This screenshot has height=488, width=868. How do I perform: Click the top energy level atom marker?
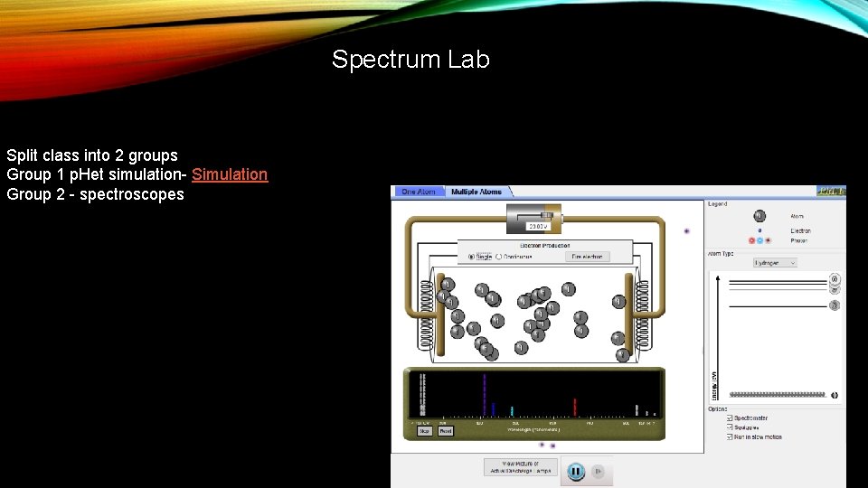835,279
